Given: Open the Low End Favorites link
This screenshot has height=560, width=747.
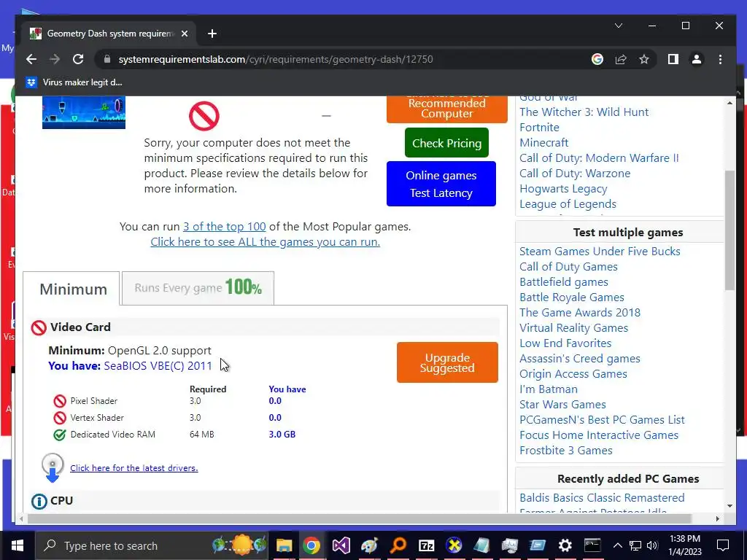Looking at the screenshot, I should click(565, 343).
